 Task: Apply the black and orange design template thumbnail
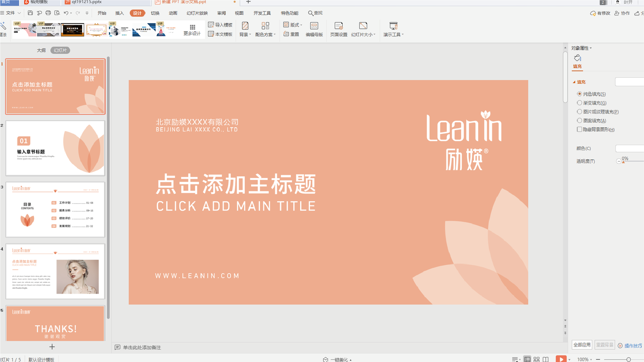[x=73, y=30]
